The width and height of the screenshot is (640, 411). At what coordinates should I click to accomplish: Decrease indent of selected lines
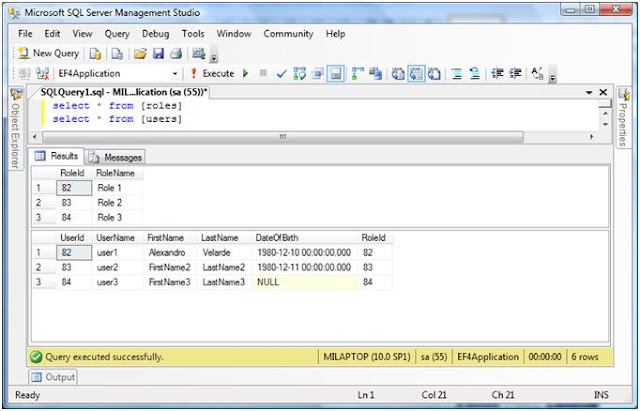coord(497,74)
